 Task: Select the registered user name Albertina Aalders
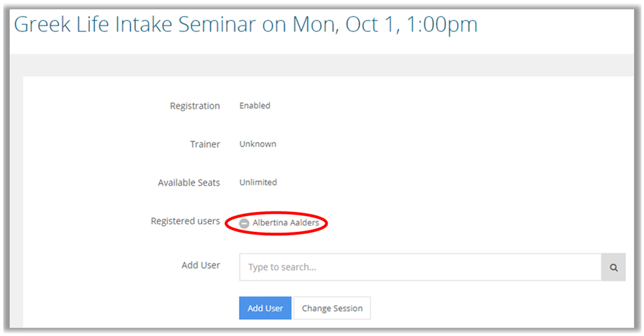[286, 223]
